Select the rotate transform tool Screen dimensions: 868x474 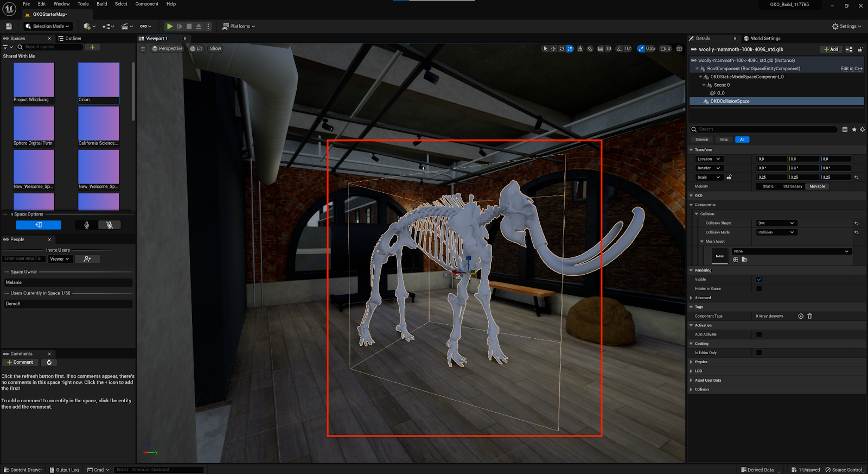[x=561, y=49]
